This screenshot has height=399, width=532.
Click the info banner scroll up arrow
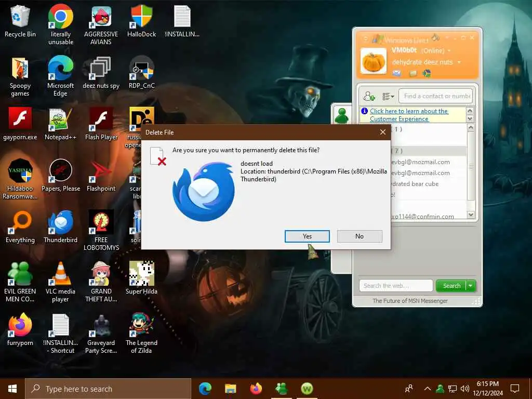tap(470, 111)
